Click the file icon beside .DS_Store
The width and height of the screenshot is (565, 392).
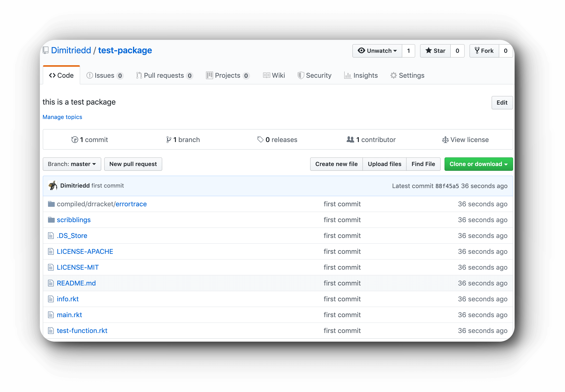click(51, 236)
